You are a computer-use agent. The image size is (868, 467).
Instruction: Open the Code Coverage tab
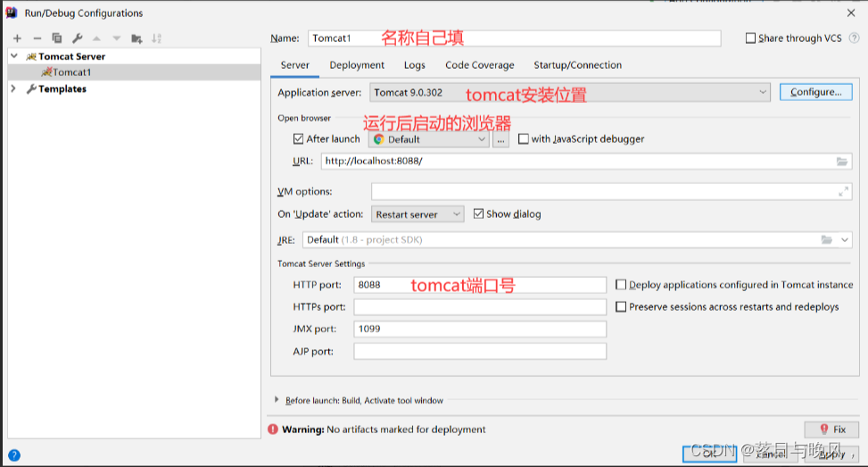pos(479,65)
